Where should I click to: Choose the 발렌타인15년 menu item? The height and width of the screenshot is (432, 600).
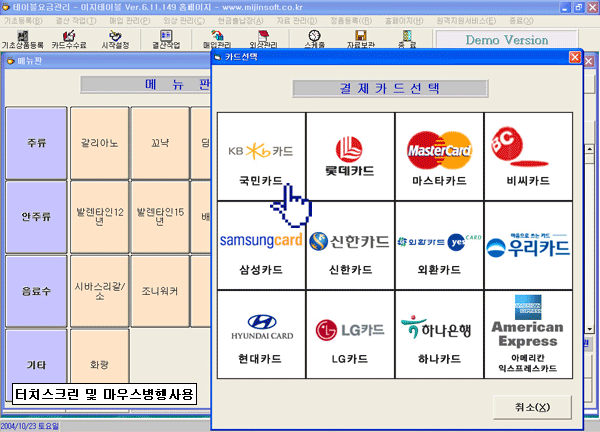pyautogui.click(x=160, y=217)
